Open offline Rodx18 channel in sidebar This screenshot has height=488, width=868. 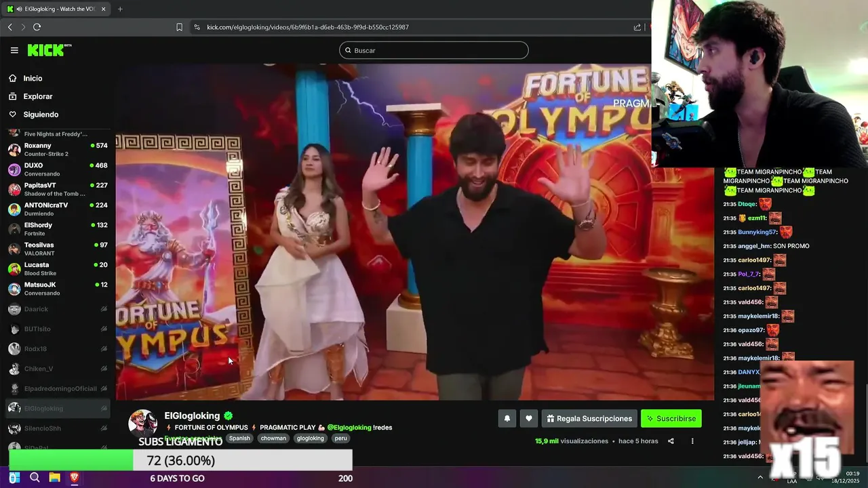click(x=57, y=349)
